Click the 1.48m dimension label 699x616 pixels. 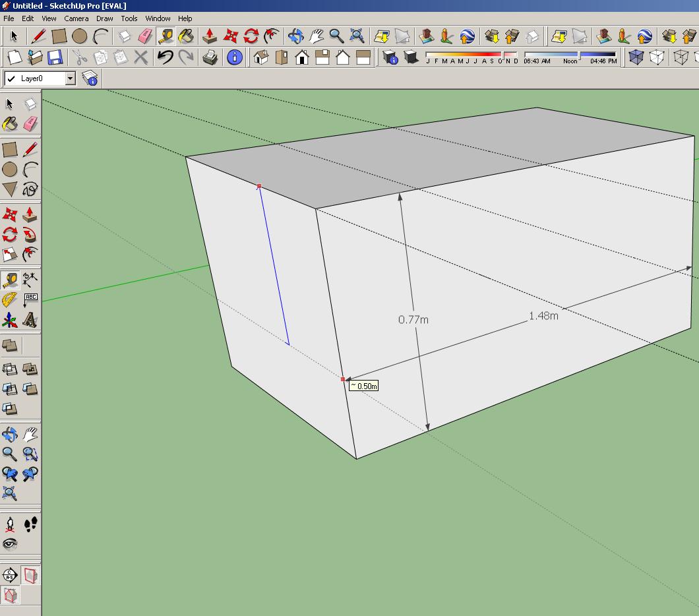pyautogui.click(x=543, y=316)
